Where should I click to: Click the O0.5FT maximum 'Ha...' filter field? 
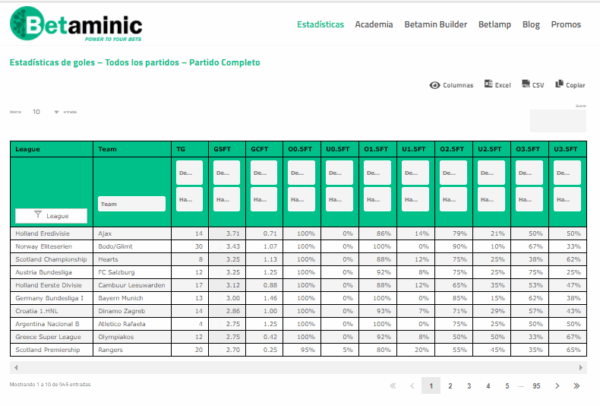(x=302, y=199)
